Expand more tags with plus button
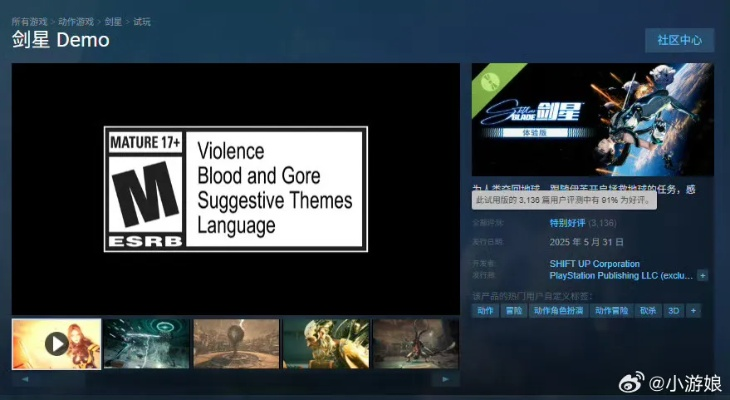This screenshot has width=730, height=400. [693, 311]
